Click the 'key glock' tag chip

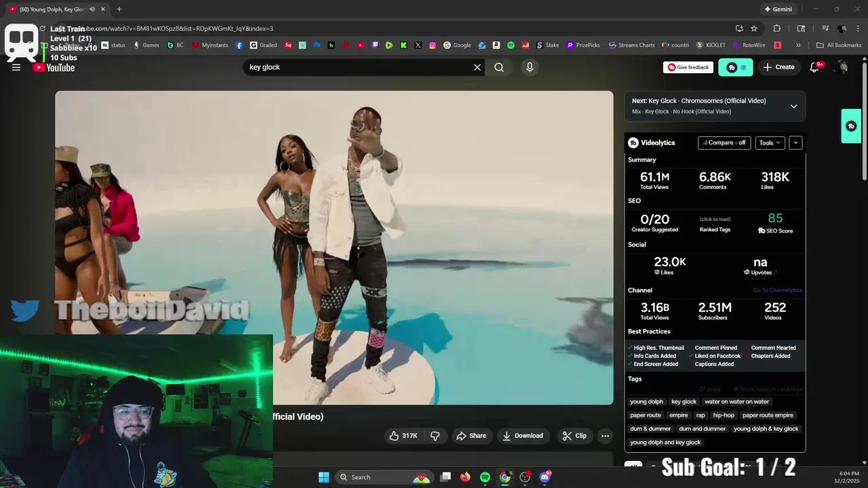tap(684, 402)
